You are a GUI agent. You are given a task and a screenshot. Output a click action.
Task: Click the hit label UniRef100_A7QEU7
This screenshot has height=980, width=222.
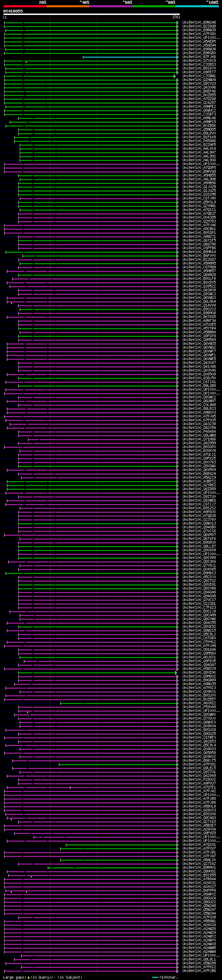point(199,213)
